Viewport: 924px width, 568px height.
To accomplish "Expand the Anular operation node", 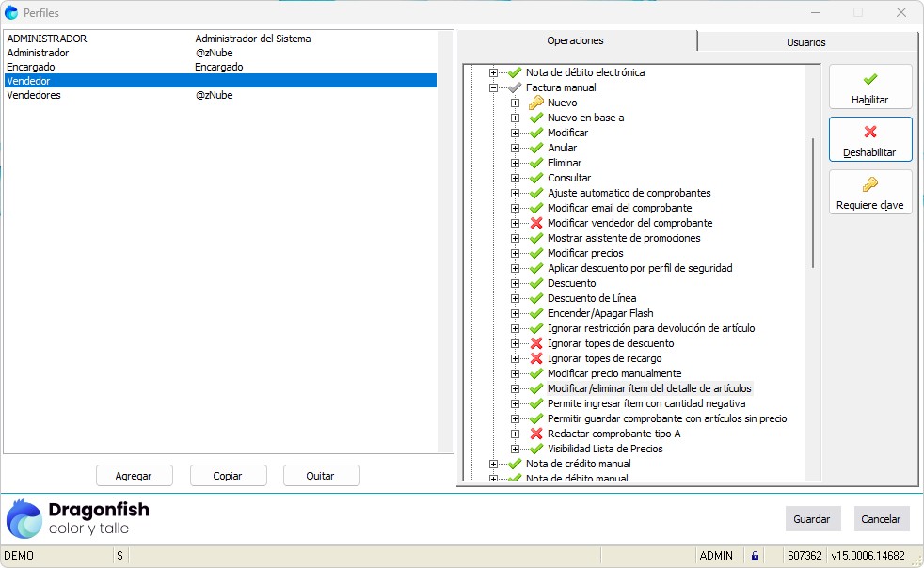I will pyautogui.click(x=515, y=148).
